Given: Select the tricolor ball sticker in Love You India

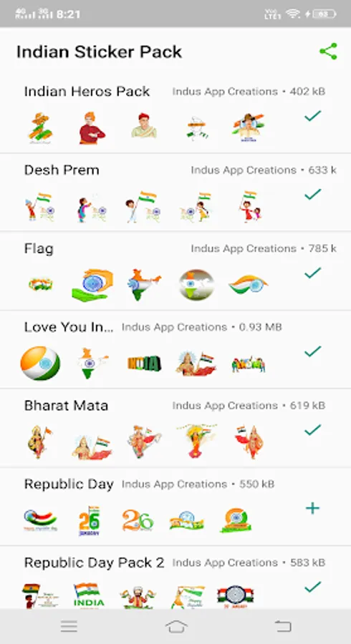Looking at the screenshot, I should pos(40,364).
